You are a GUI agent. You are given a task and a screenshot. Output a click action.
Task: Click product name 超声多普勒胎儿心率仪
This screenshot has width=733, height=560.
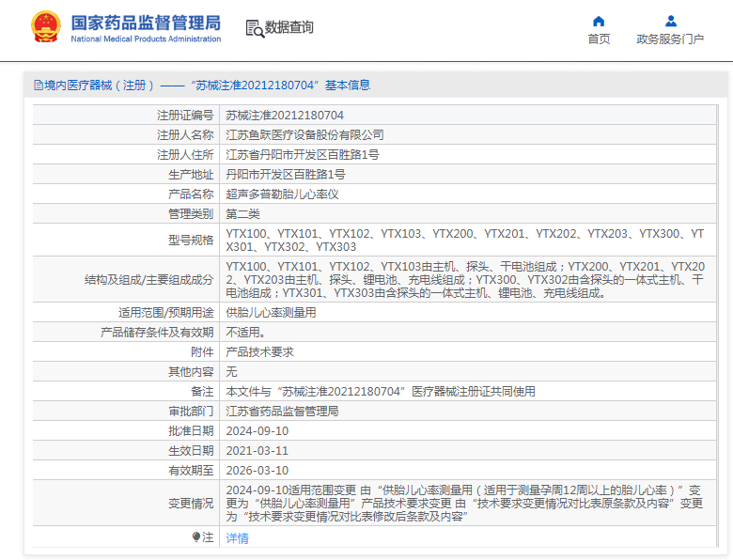(282, 194)
